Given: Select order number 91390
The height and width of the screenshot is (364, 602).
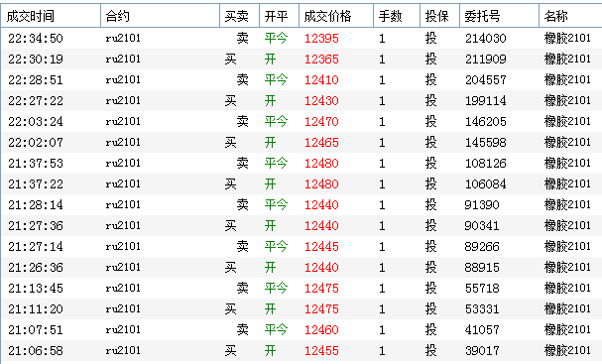Looking at the screenshot, I should click(482, 205).
